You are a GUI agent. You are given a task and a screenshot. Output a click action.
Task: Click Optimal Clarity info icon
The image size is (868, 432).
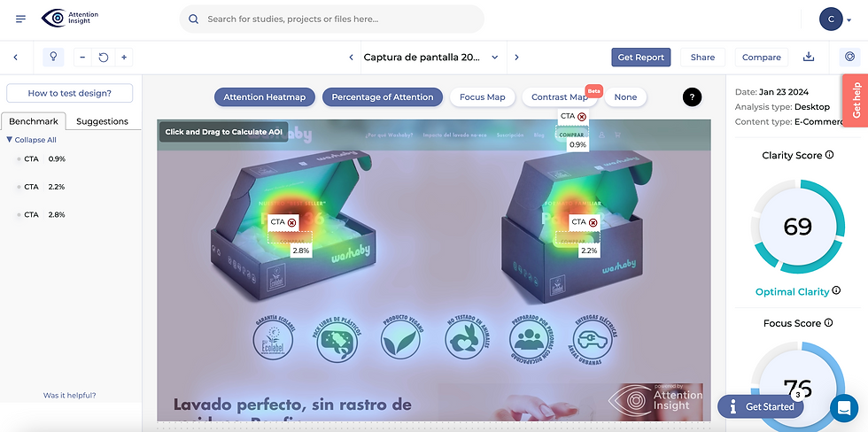coord(836,290)
